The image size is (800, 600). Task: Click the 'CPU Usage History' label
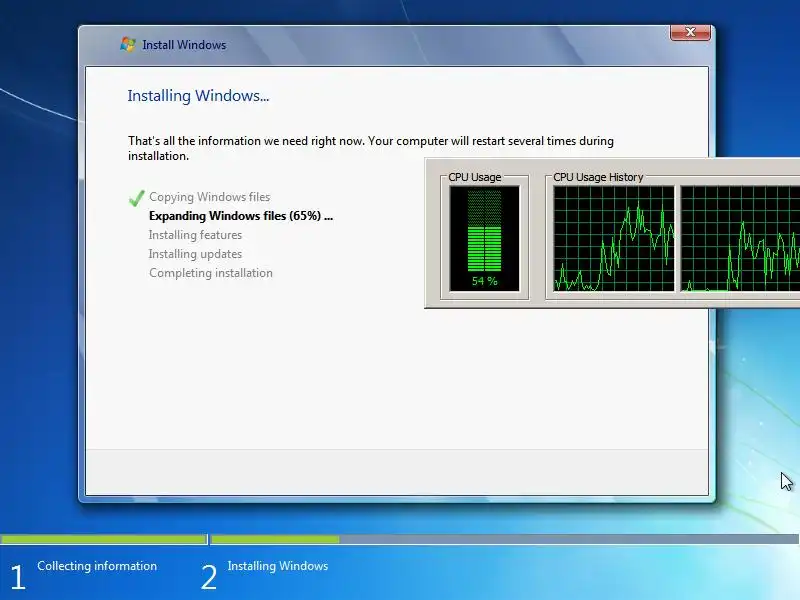pos(598,177)
